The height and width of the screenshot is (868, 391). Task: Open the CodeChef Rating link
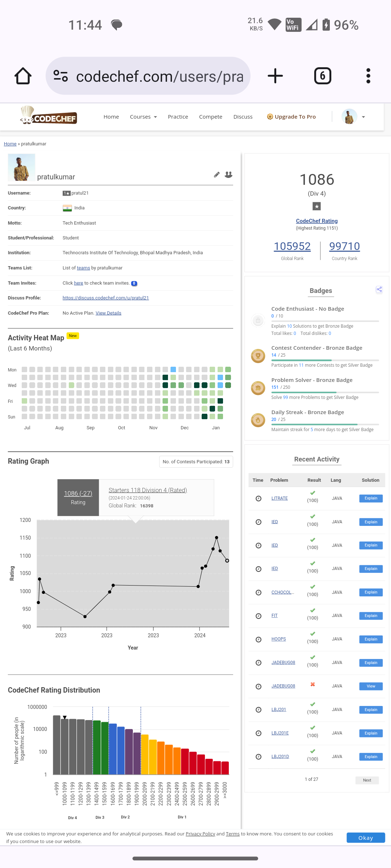(x=317, y=221)
